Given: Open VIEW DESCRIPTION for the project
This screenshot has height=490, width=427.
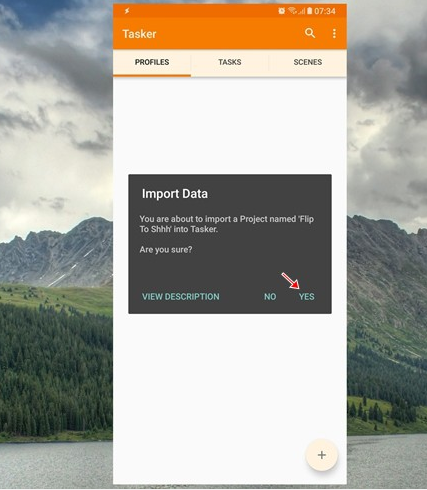Looking at the screenshot, I should 181,297.
